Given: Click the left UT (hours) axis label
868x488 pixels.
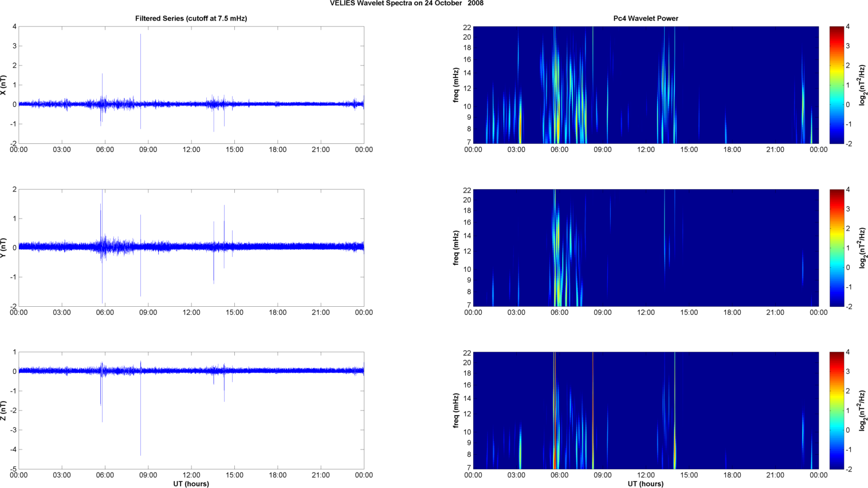Looking at the screenshot, I should tap(191, 483).
